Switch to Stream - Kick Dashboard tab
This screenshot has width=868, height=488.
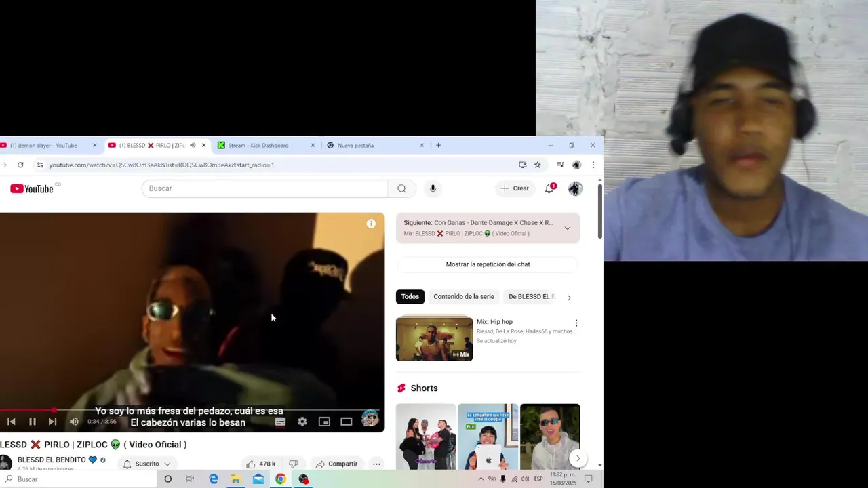click(265, 145)
